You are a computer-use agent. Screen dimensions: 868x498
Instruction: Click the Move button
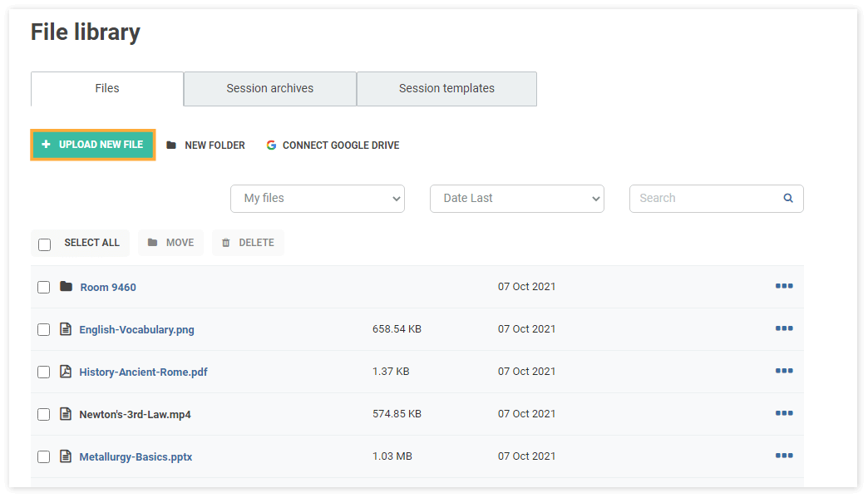pos(170,243)
